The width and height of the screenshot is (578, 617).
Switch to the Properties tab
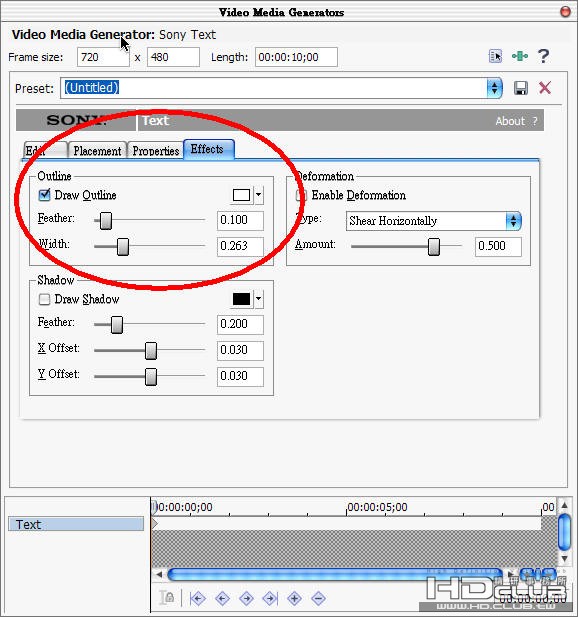(155, 150)
